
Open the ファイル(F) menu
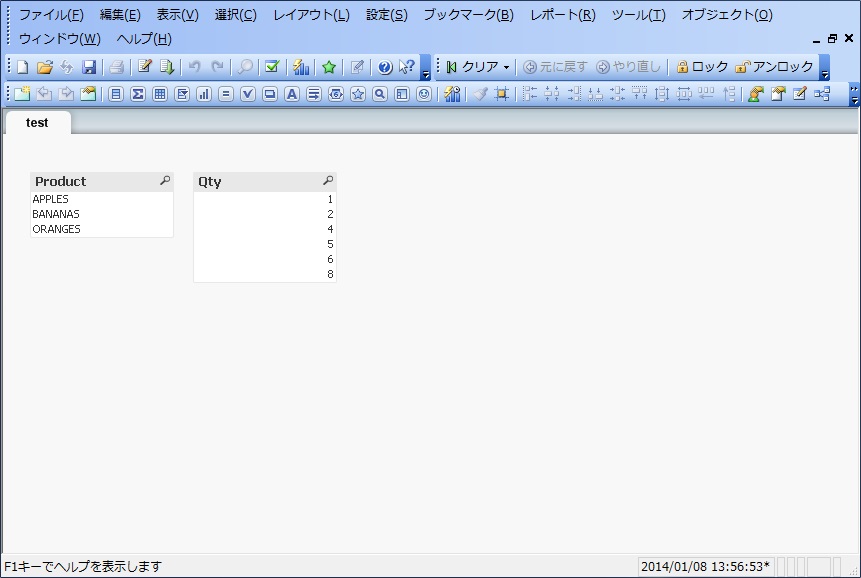pyautogui.click(x=52, y=15)
